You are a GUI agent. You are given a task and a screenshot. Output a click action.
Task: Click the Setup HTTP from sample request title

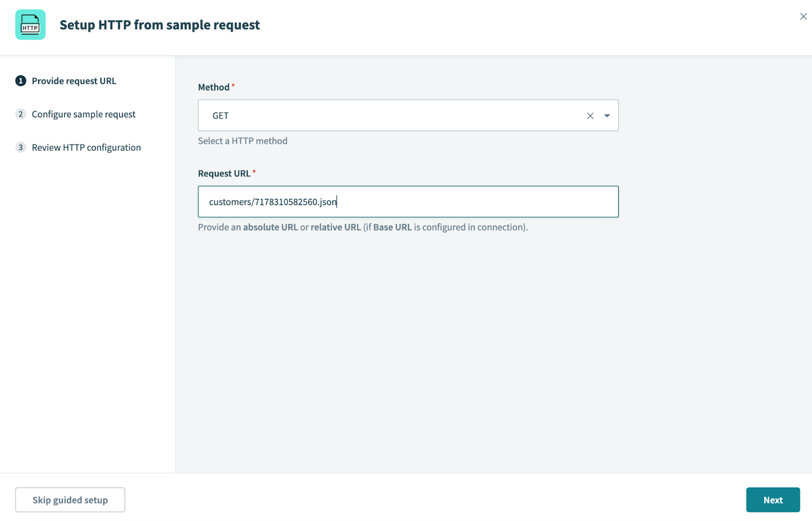tap(160, 25)
